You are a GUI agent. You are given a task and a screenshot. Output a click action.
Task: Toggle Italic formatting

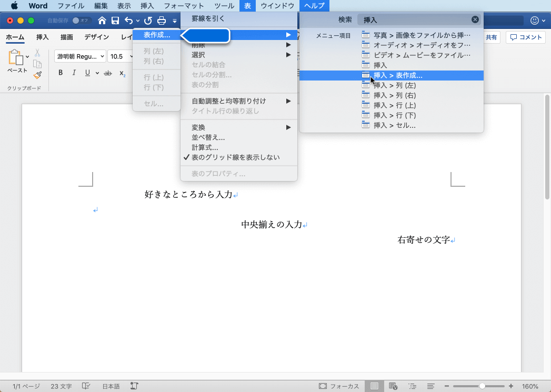point(74,73)
